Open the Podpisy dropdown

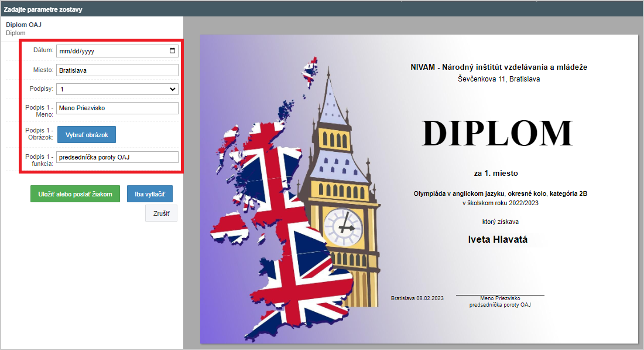point(117,89)
